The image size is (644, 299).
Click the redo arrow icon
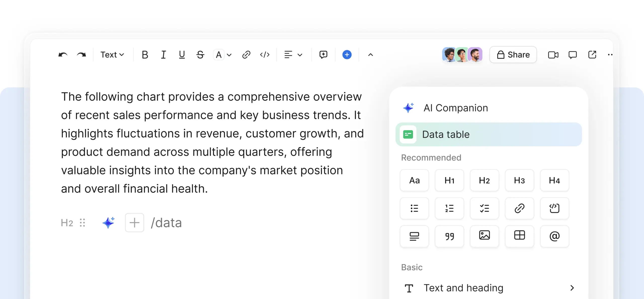tap(81, 55)
